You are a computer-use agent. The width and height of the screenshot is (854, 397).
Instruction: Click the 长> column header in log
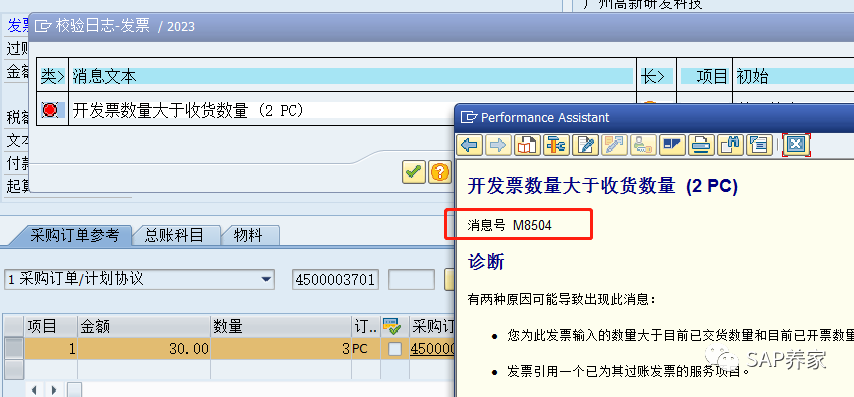click(656, 76)
